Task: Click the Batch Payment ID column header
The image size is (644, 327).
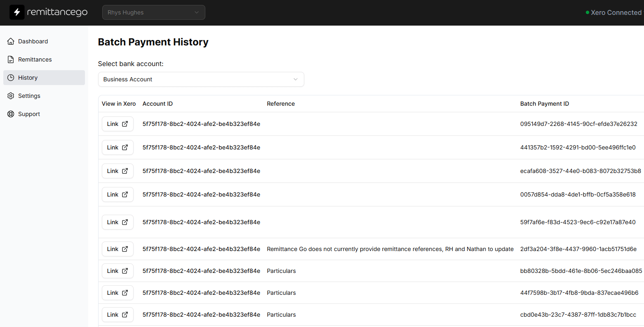Action: pyautogui.click(x=544, y=104)
